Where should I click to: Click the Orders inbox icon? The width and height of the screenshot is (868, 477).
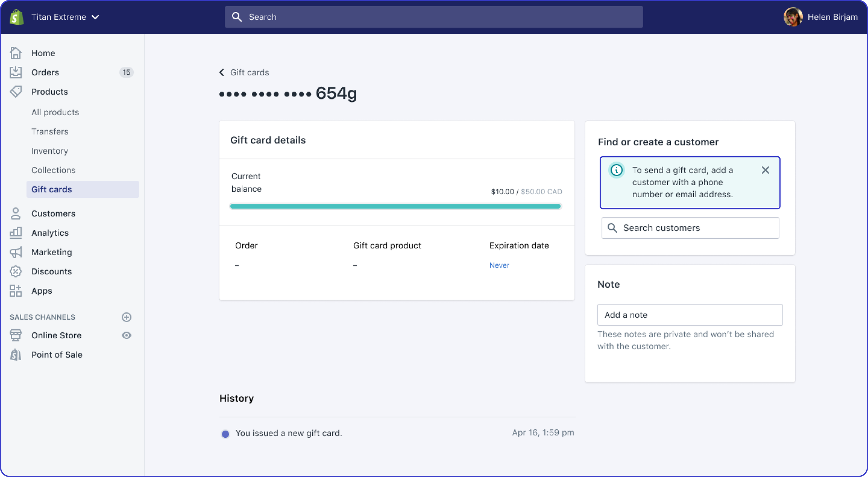coord(16,72)
